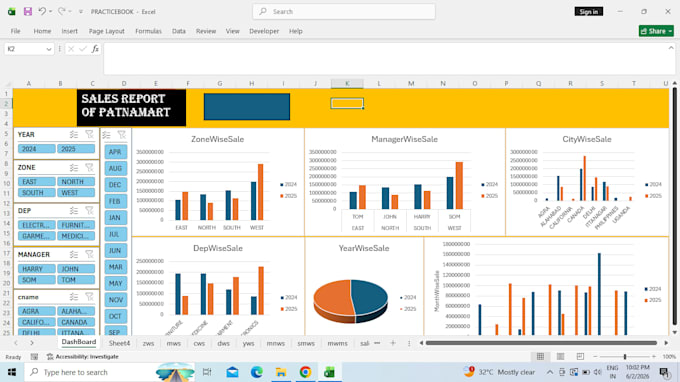Open the Formulas ribbon tab

coord(148,31)
